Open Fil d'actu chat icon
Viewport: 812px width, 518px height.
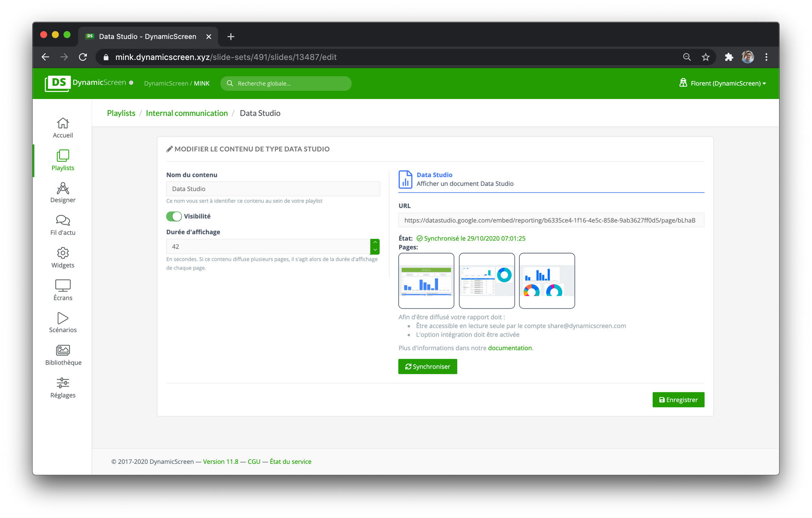point(63,220)
